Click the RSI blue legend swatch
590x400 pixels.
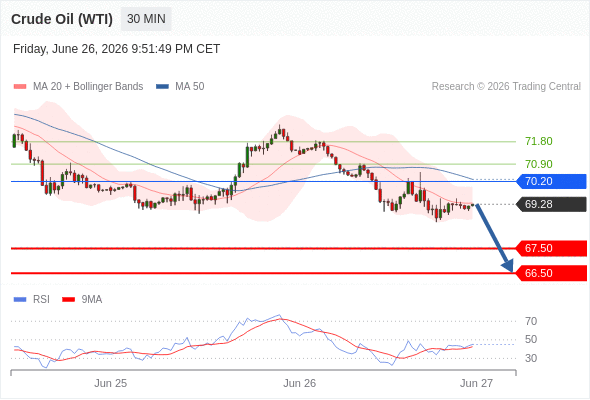tap(20, 300)
